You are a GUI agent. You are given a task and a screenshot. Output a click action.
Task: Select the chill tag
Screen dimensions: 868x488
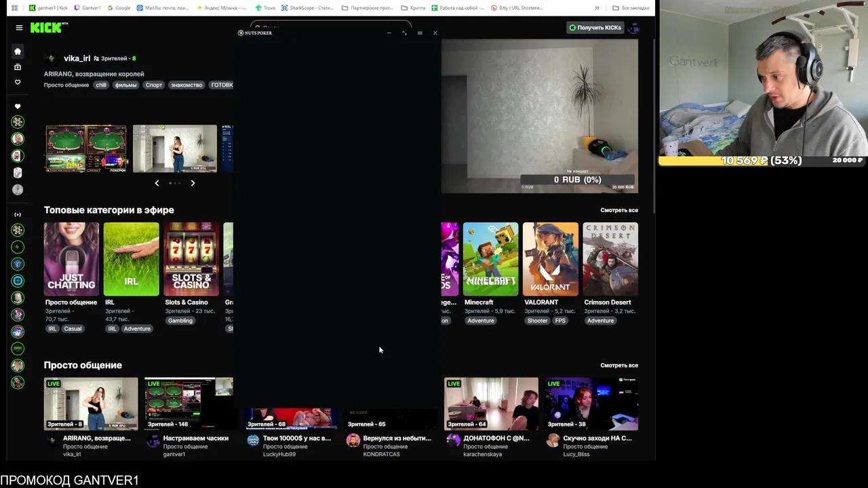point(101,85)
